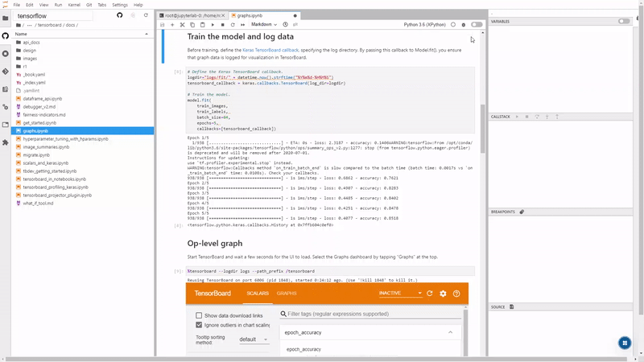Open the File Browser sidebar tab
The height and width of the screenshot is (362, 644).
(x=6, y=18)
